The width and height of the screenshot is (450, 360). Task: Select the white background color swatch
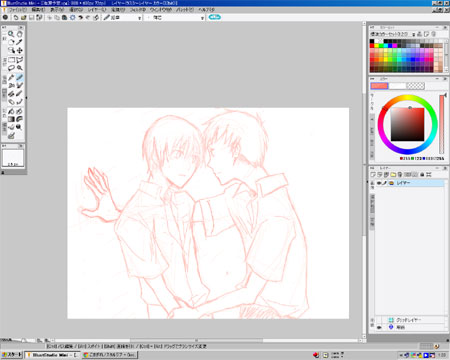click(x=397, y=86)
